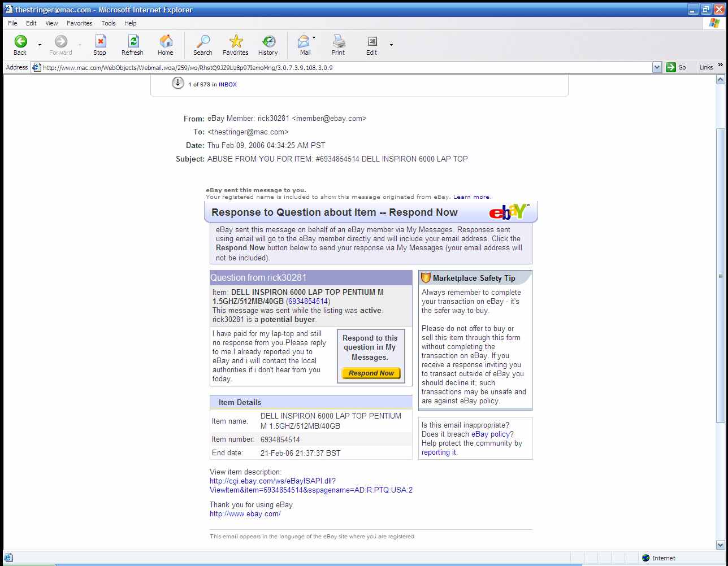Open the Edit button dropdown arrow
The height and width of the screenshot is (566, 728).
[391, 45]
